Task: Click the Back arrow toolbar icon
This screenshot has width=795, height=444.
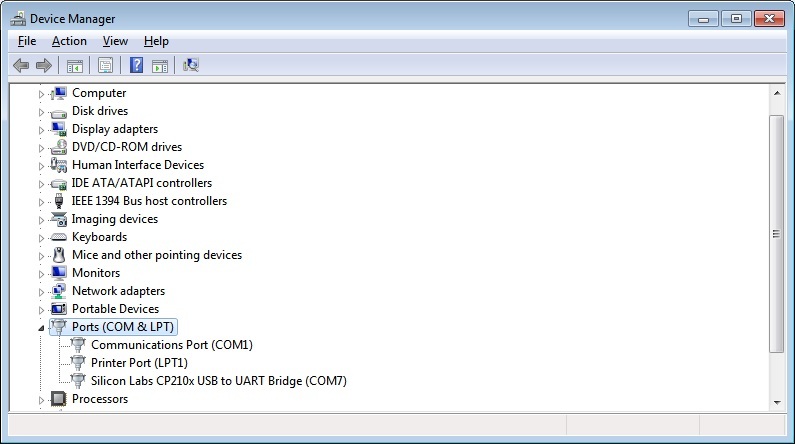Action: pyautogui.click(x=21, y=66)
